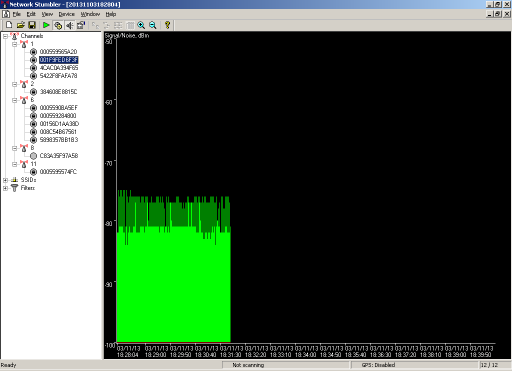The height and width of the screenshot is (371, 512).
Task: Click the Zoom Out magnifier icon
Action: coord(153,25)
